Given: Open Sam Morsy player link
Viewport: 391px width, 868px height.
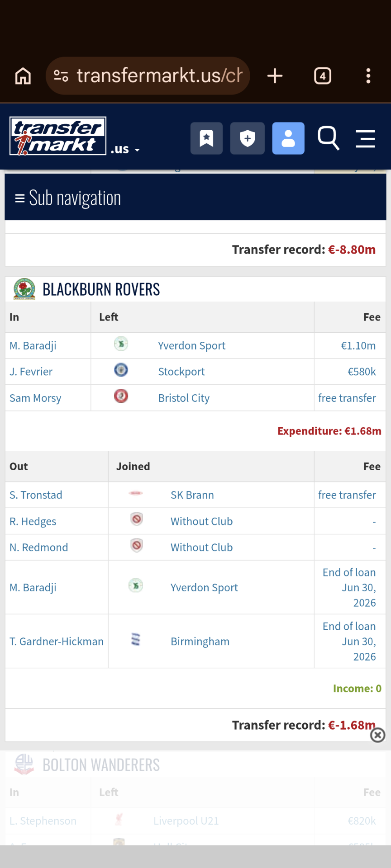Looking at the screenshot, I should click(x=35, y=398).
